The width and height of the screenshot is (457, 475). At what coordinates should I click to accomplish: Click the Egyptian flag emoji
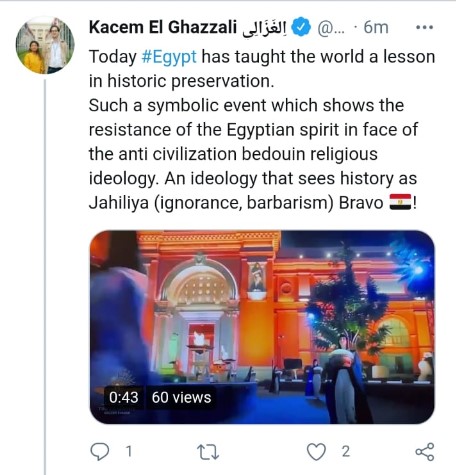coord(400,202)
